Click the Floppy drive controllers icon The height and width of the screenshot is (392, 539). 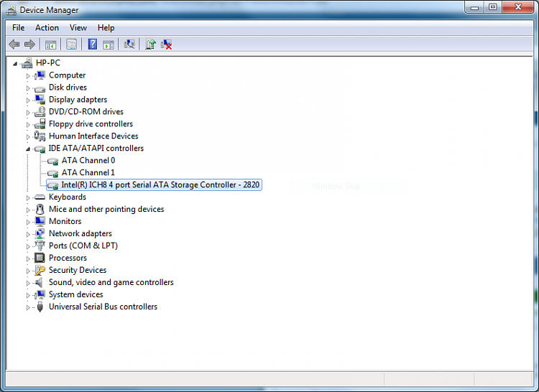(x=40, y=124)
